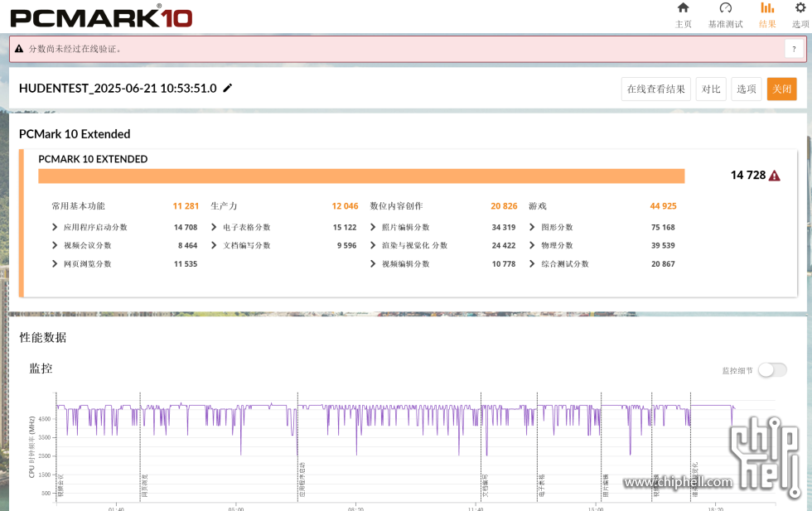Screen dimensions: 812x511
Task: Click the PCMark 10 Extended section title
Action: [75, 134]
